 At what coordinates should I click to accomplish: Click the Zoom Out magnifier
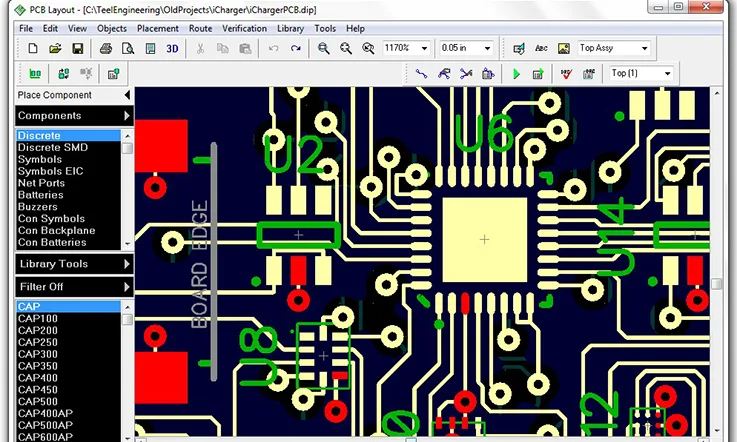323,48
